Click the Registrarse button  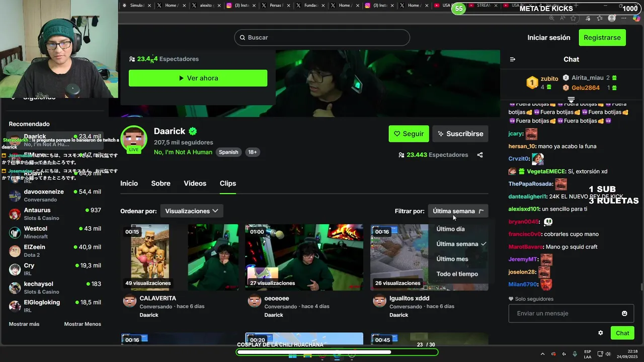tap(602, 38)
